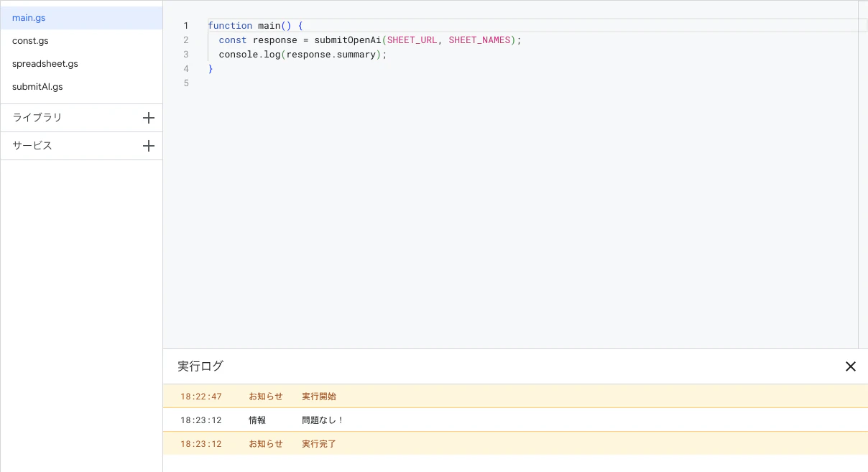Click the closing brace on line 4
Viewport: 868px width, 472px height.
(x=211, y=69)
